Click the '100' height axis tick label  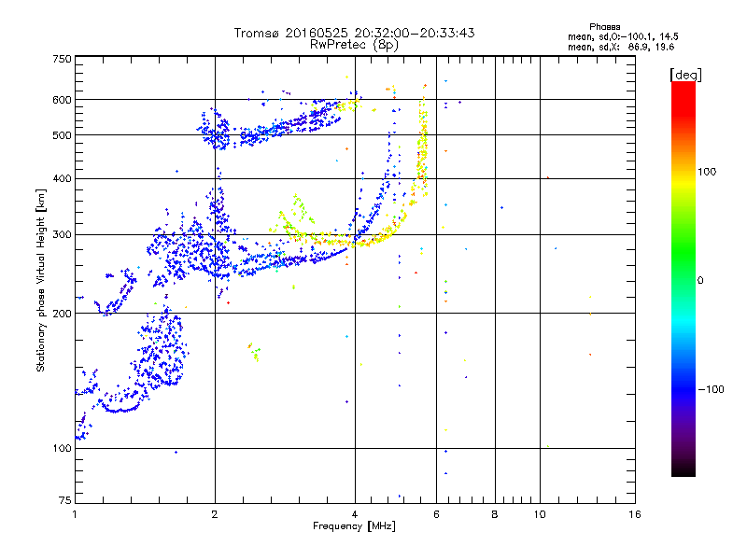(62, 449)
